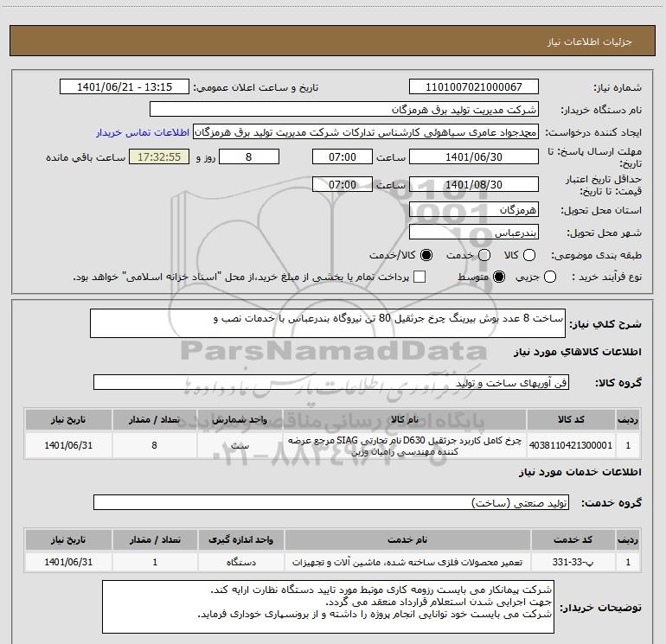Select the کالا/خدمت radio button
Image resolution: width=666 pixels, height=644 pixels.
tap(426, 255)
